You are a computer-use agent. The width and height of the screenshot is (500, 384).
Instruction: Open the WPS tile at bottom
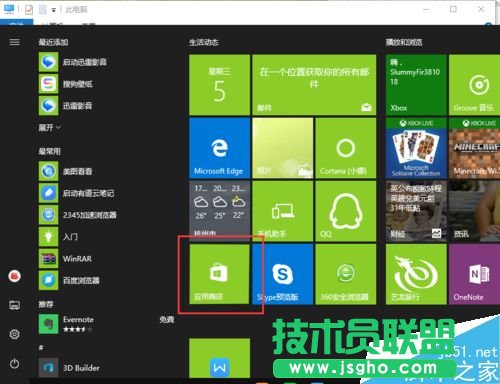pyautogui.click(x=219, y=358)
